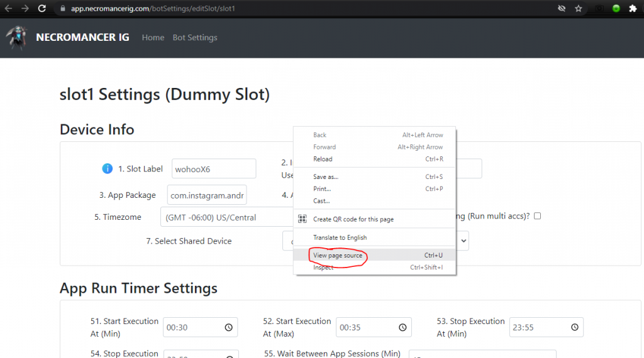Click the '3. App Package' label
This screenshot has height=358, width=644.
[127, 195]
